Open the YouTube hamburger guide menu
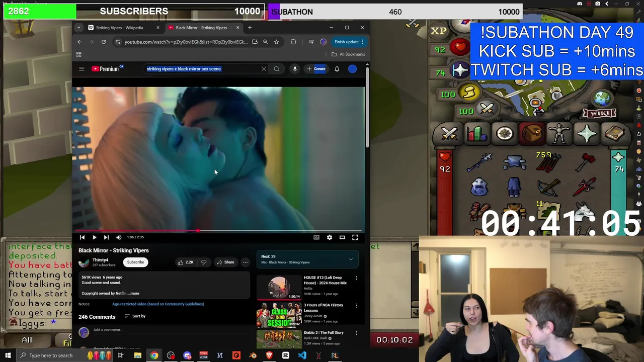 (x=82, y=69)
